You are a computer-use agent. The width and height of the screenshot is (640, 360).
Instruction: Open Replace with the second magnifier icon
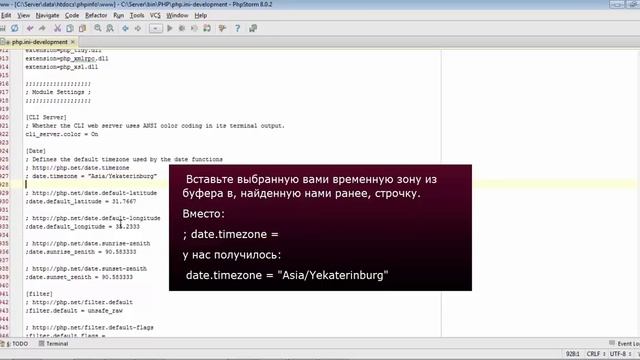coord(110,28)
